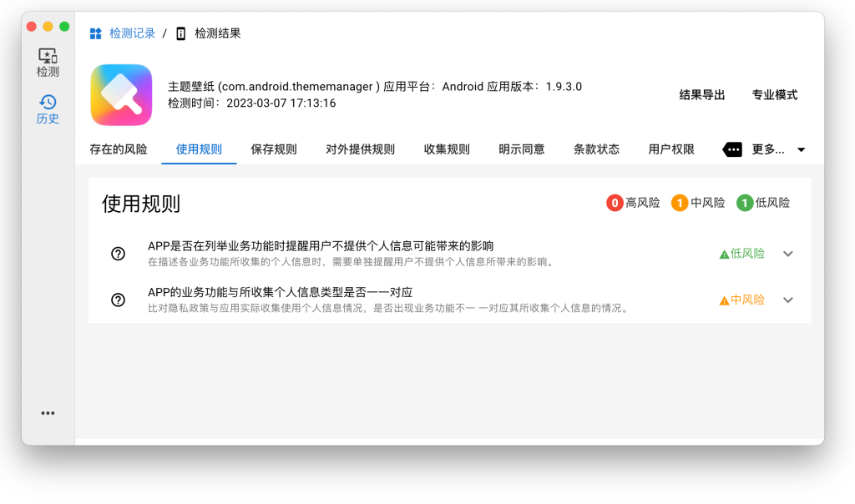Open the 更多... dropdown arrow
Screen dimensions: 855x504
pos(801,149)
